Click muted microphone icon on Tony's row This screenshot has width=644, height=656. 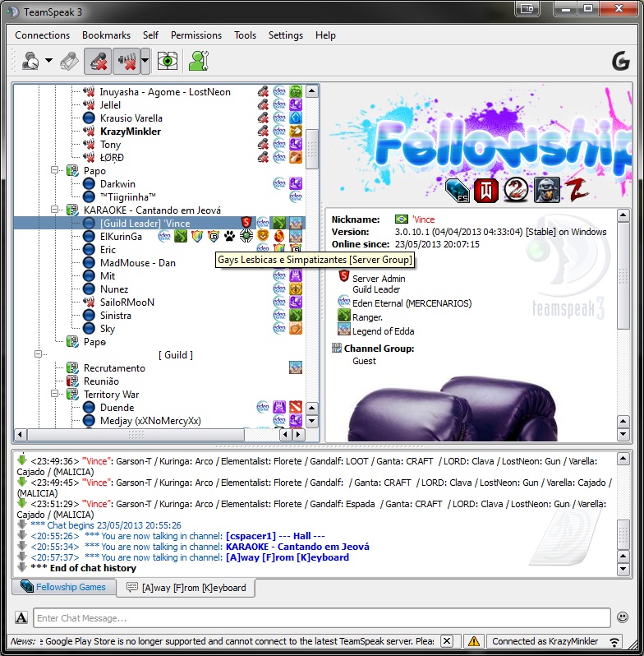[x=263, y=145]
